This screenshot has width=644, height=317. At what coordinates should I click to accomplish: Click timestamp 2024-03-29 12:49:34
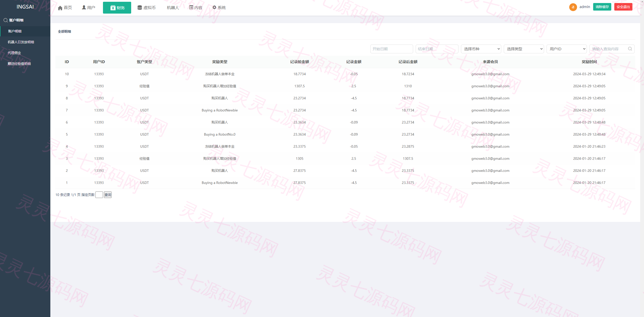589,74
